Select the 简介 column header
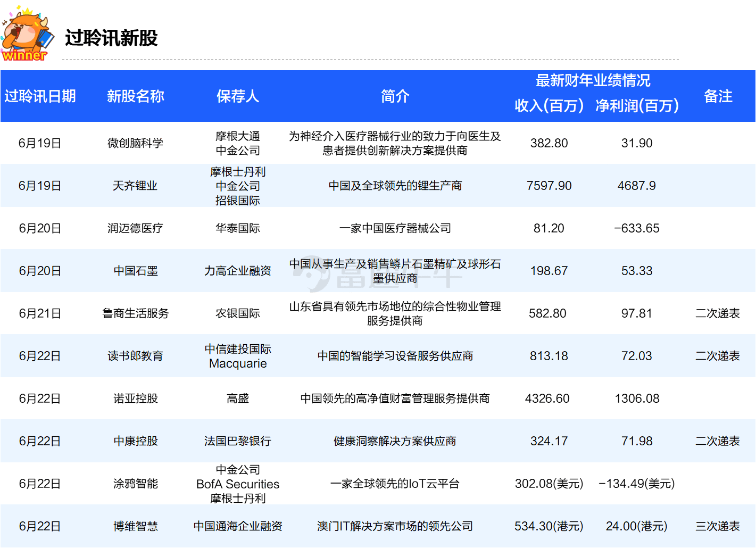 [395, 96]
